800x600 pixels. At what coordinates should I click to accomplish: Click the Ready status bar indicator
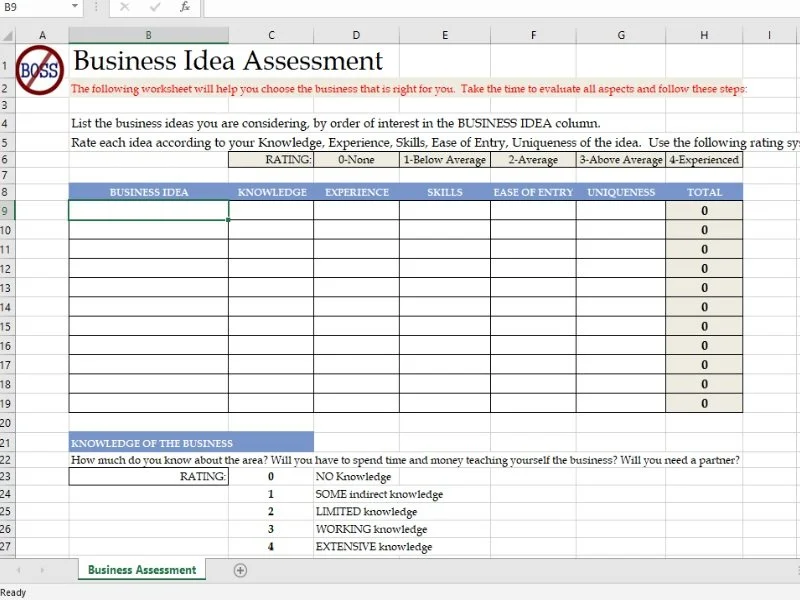[x=13, y=592]
